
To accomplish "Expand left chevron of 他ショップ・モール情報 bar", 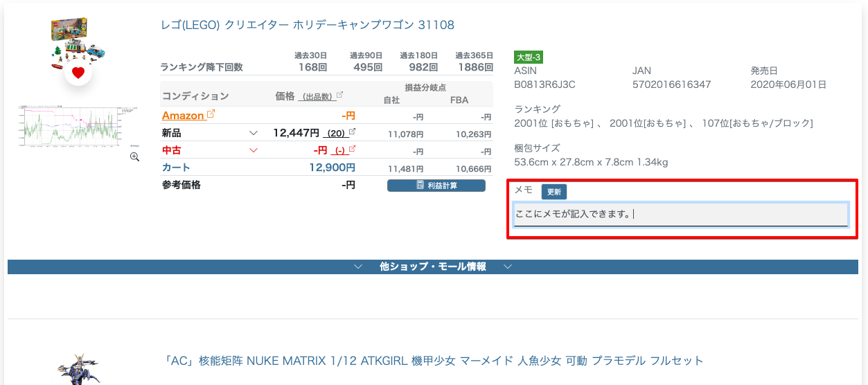I will tap(358, 267).
